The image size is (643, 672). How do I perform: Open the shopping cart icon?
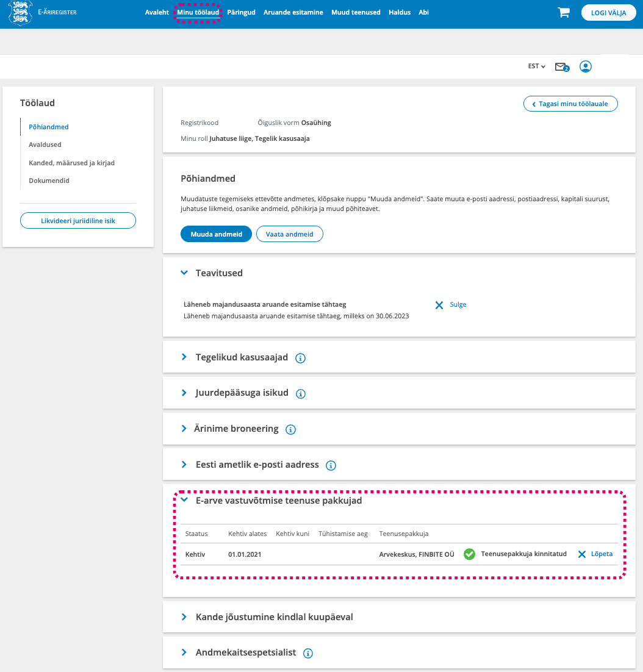pos(563,13)
